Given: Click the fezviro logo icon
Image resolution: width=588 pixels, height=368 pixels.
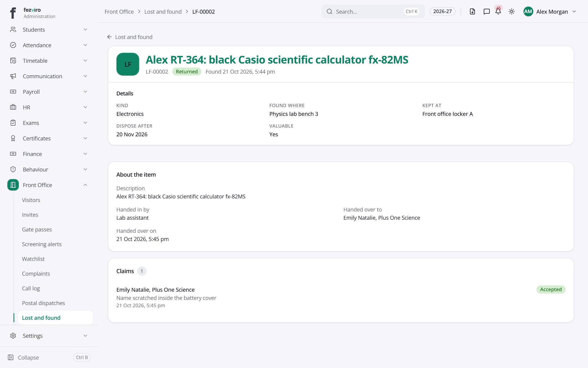Looking at the screenshot, I should [x=13, y=13].
